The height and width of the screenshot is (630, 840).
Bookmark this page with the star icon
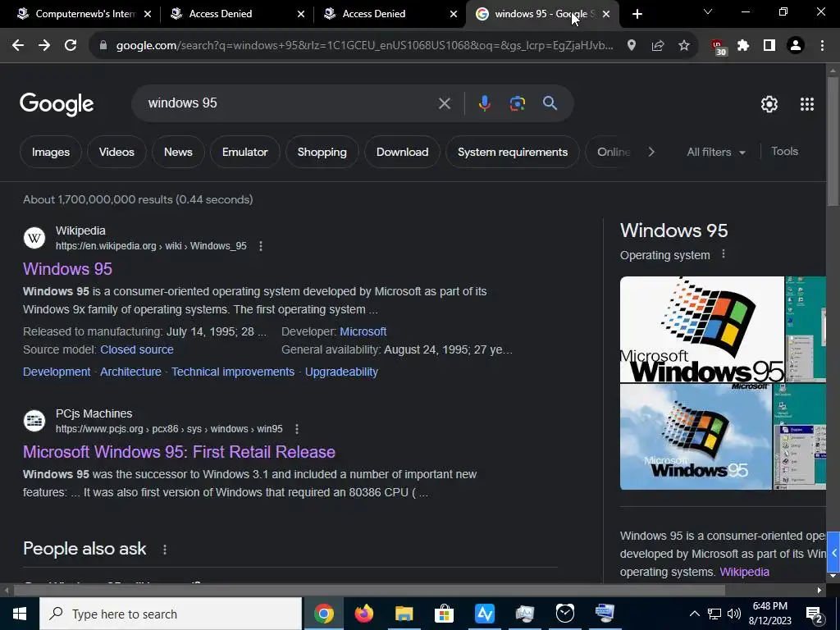point(684,46)
